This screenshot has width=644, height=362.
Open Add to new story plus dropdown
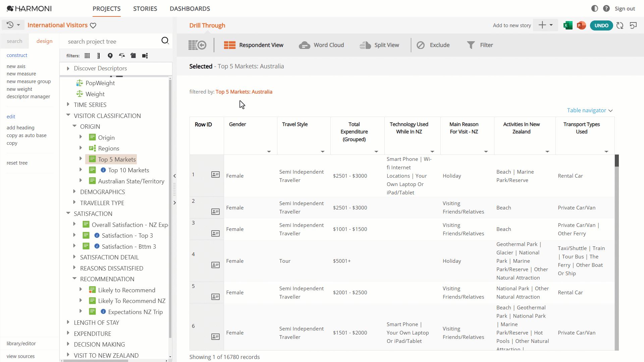(x=545, y=25)
